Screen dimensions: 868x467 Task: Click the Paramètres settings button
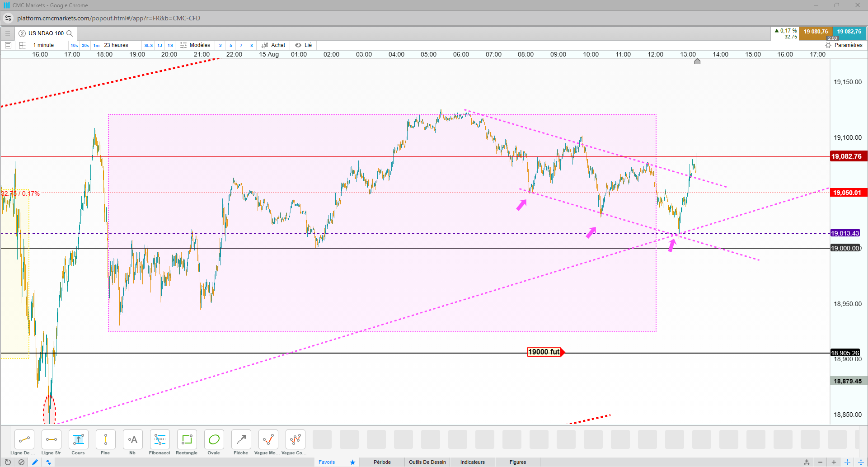844,45
